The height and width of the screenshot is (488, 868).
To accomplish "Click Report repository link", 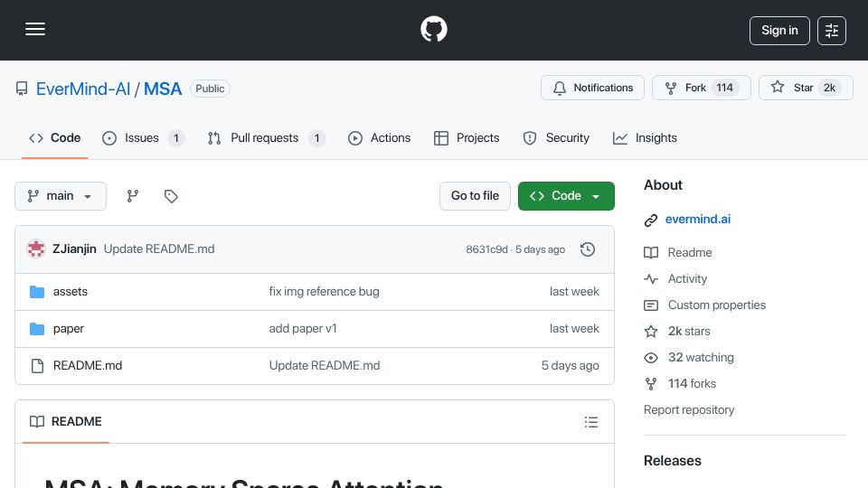I will (689, 410).
